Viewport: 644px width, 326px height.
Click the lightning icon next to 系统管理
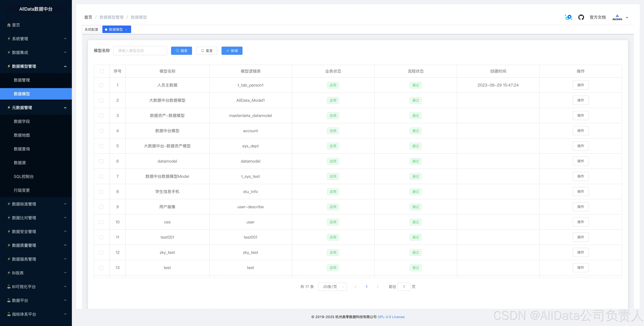(9, 39)
